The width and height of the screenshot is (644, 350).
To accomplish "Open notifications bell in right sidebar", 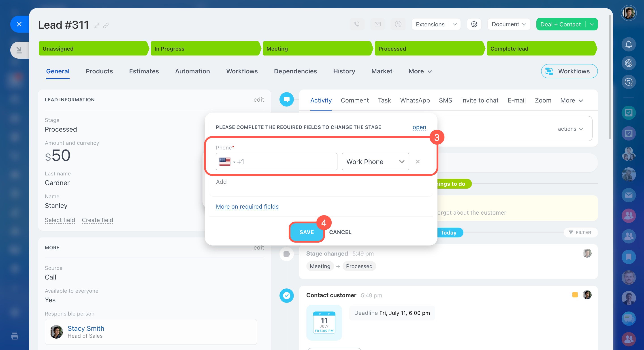I will [x=629, y=45].
